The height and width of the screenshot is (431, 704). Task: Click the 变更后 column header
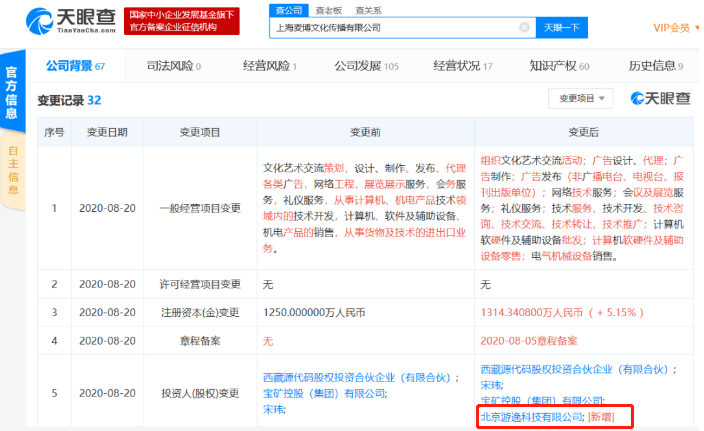pos(584,132)
